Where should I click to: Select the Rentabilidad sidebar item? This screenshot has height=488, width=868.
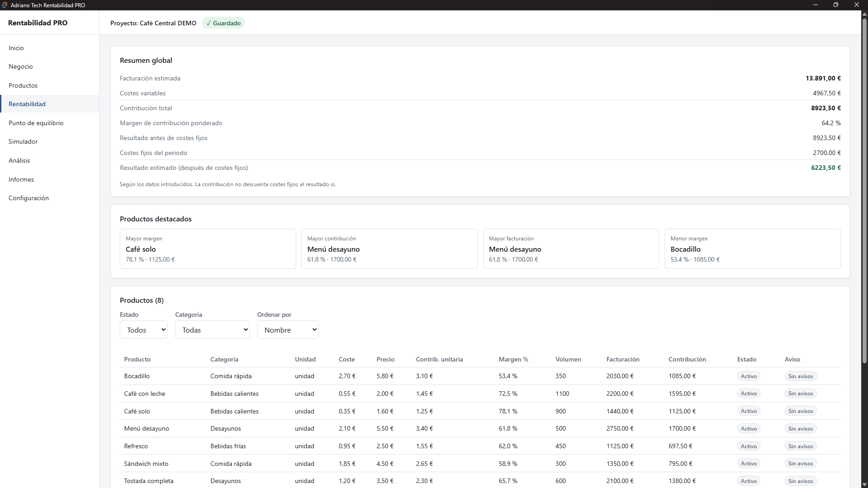[x=49, y=104]
